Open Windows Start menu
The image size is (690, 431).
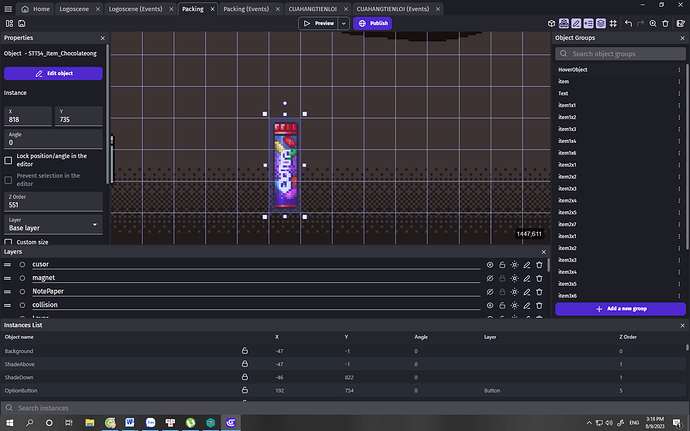tap(9, 423)
